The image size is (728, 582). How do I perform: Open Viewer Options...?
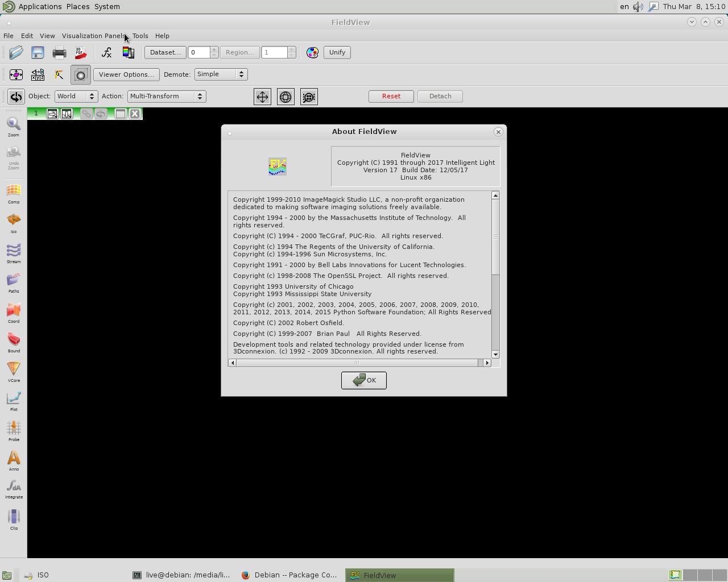(x=126, y=74)
